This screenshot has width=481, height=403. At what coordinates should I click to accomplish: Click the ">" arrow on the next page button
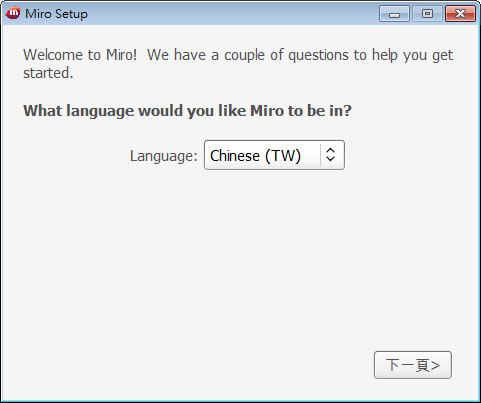(435, 366)
